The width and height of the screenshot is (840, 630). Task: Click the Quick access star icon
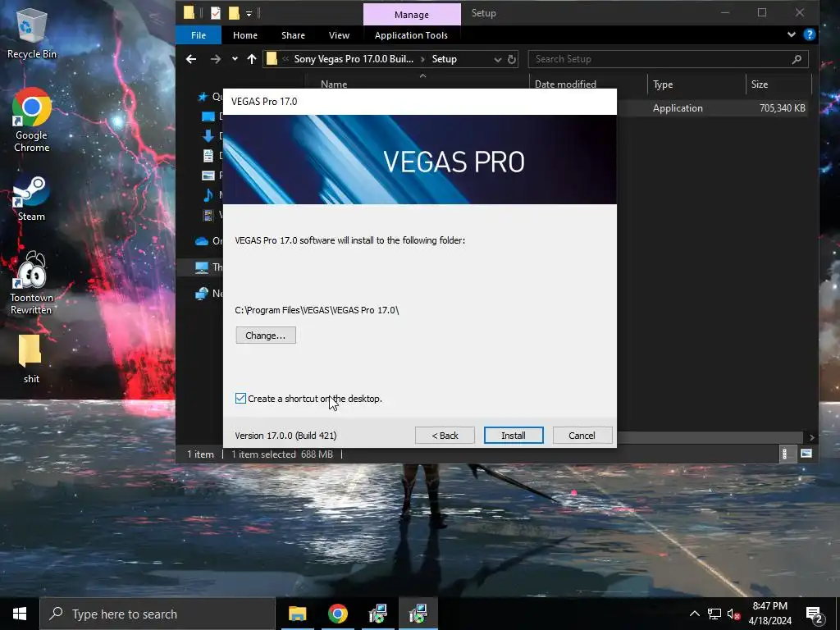[203, 97]
